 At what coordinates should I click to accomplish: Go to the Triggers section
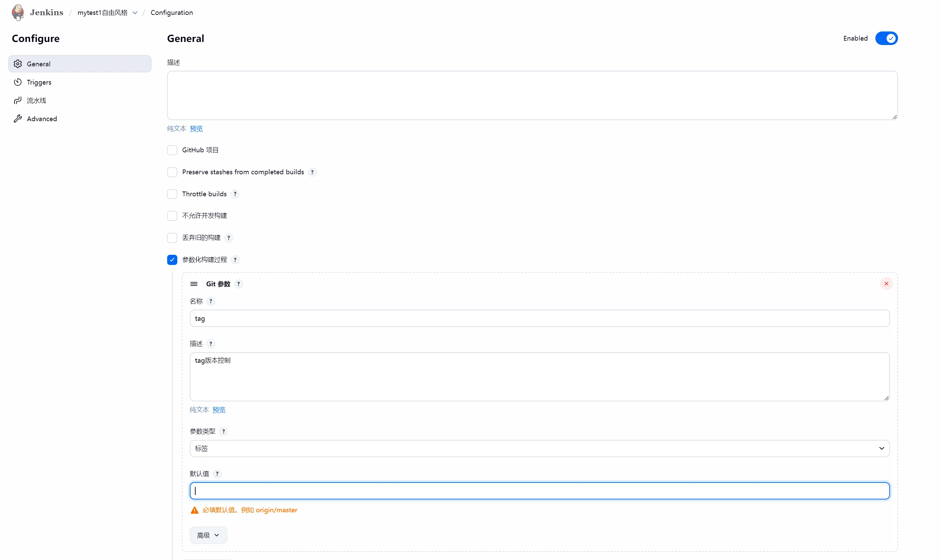point(39,82)
